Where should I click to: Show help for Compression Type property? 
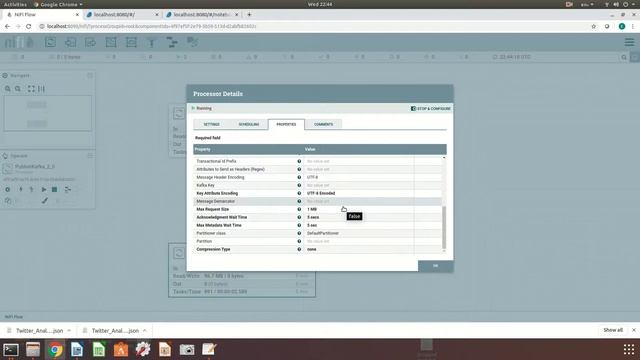(x=299, y=249)
